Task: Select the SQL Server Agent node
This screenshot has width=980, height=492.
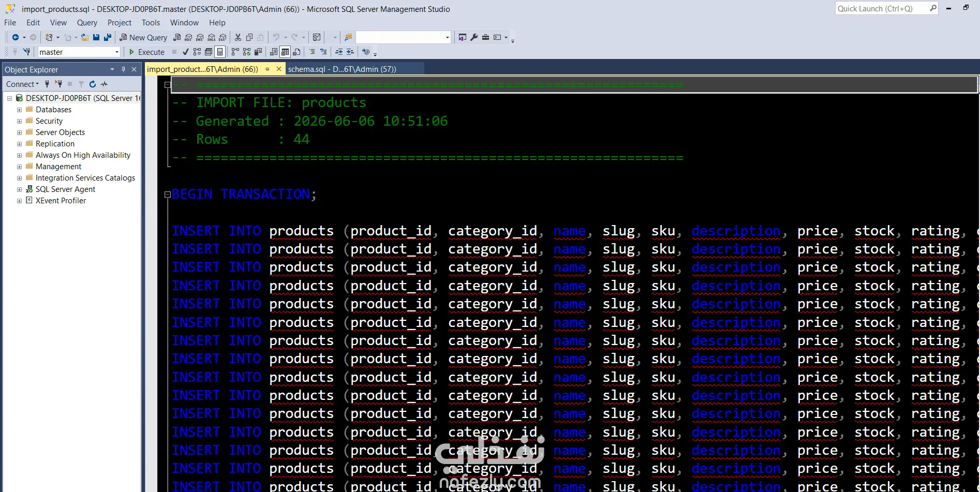Action: coord(65,189)
